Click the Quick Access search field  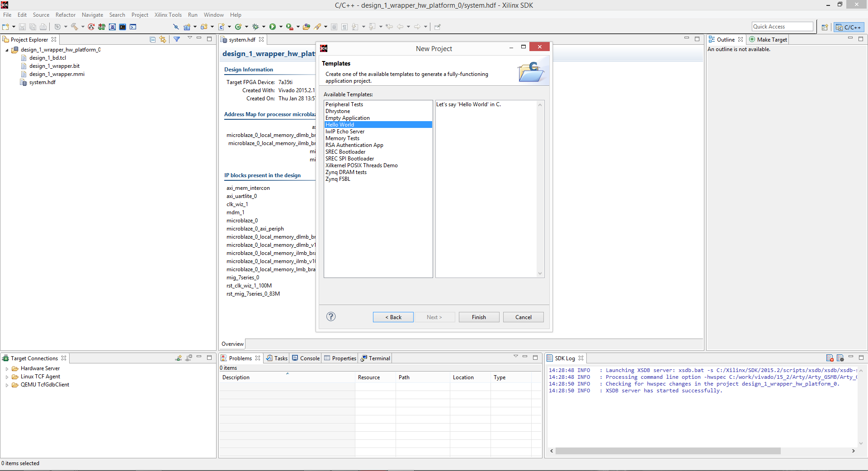coord(782,27)
